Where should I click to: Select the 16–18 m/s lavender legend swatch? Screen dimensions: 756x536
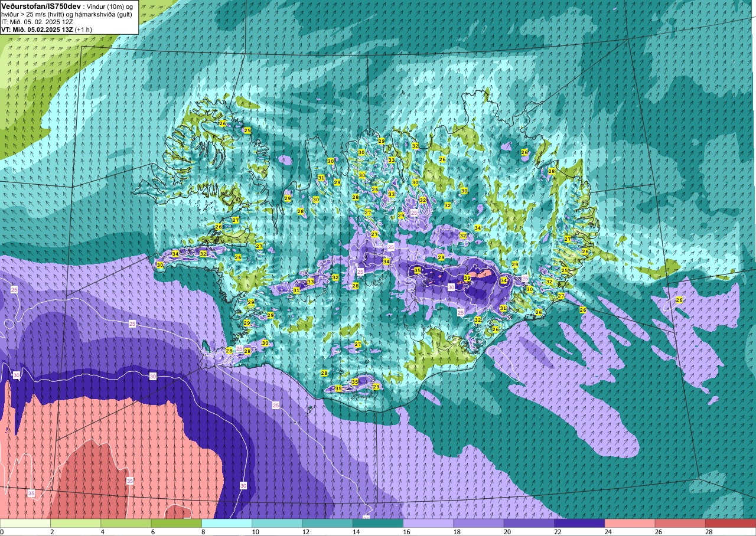(428, 523)
